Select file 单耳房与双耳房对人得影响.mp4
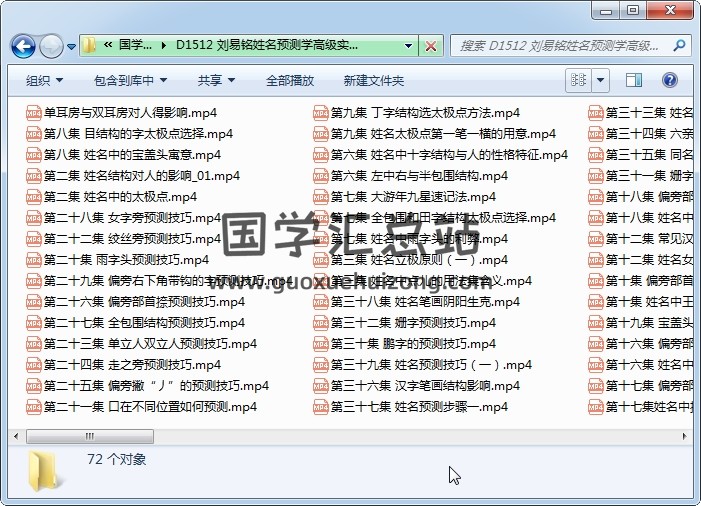This screenshot has height=506, width=701. coord(130,113)
